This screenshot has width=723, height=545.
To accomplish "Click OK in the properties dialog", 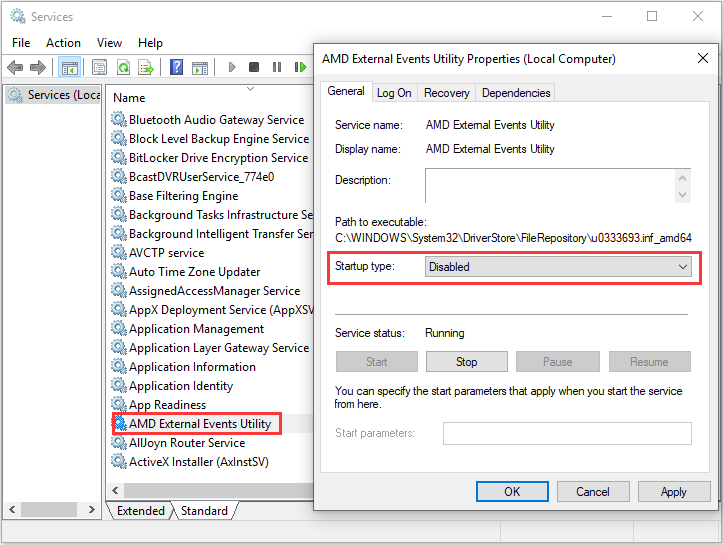I will coord(512,492).
